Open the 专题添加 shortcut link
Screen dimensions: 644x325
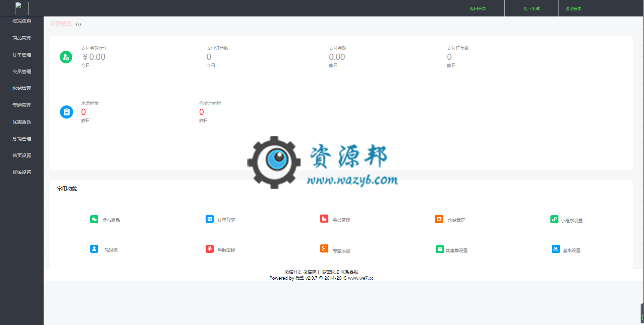pos(341,251)
